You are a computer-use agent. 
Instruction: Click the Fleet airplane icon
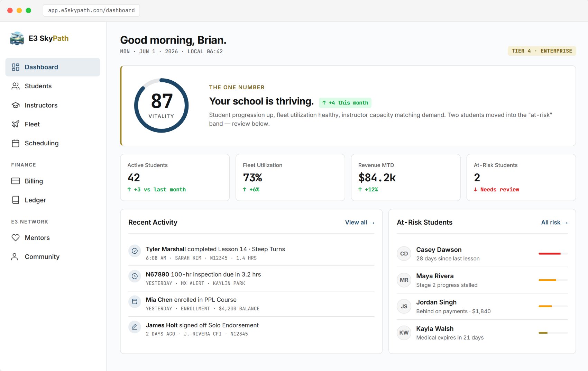[x=16, y=124]
